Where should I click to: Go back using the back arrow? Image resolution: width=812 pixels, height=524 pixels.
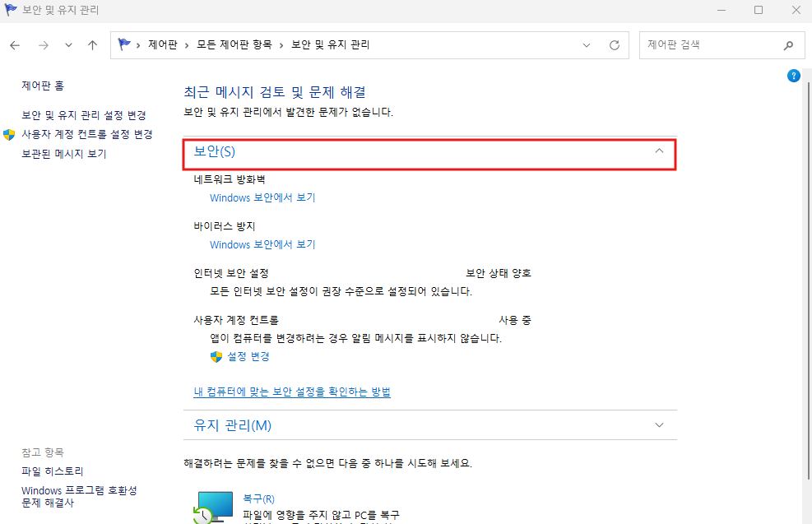(14, 45)
